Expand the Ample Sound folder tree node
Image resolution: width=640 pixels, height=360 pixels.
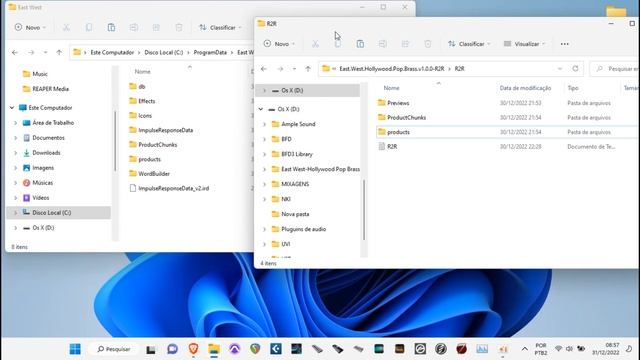click(264, 124)
